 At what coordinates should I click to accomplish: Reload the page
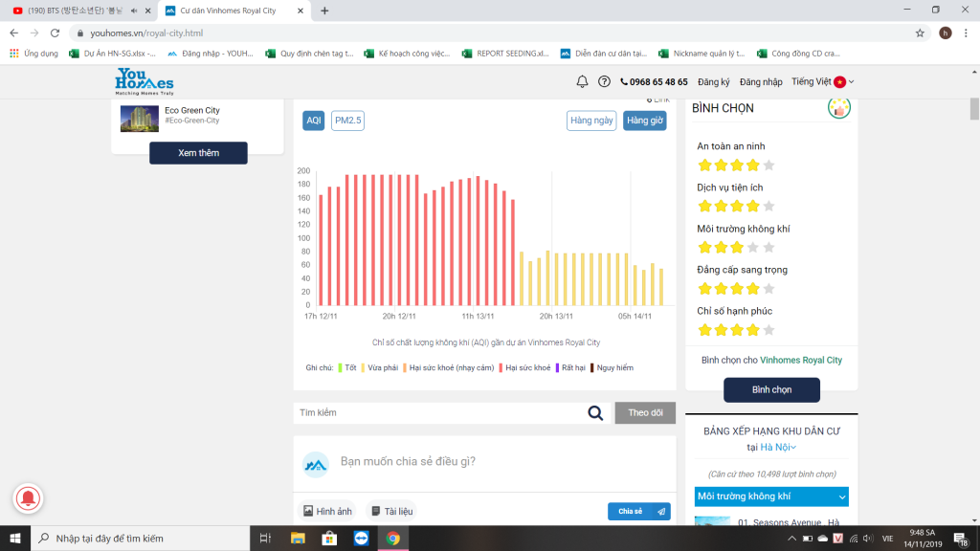coord(55,33)
